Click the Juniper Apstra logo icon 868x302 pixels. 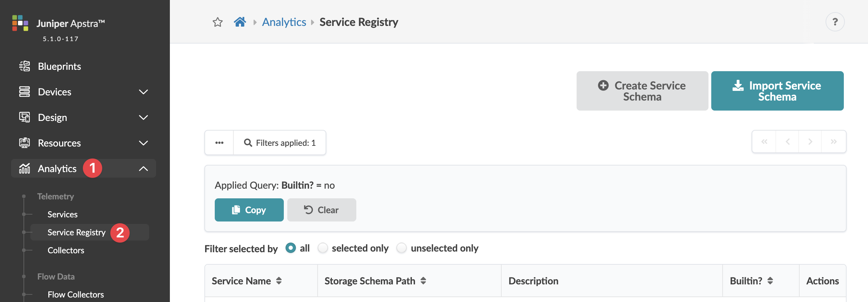click(20, 23)
